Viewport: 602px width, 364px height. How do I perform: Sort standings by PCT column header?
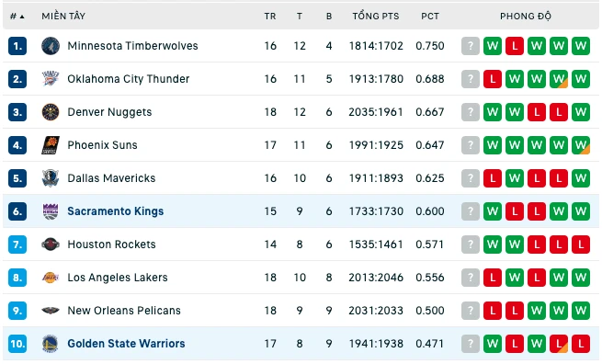pyautogui.click(x=430, y=17)
